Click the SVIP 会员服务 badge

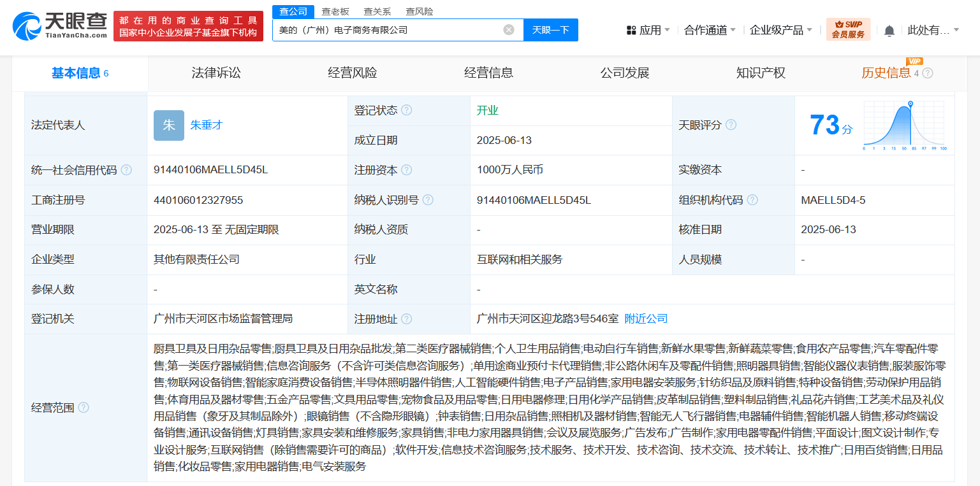click(848, 29)
